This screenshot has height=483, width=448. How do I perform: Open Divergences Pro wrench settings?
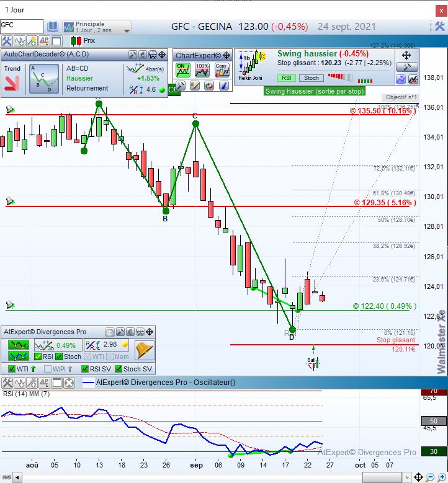point(120,332)
